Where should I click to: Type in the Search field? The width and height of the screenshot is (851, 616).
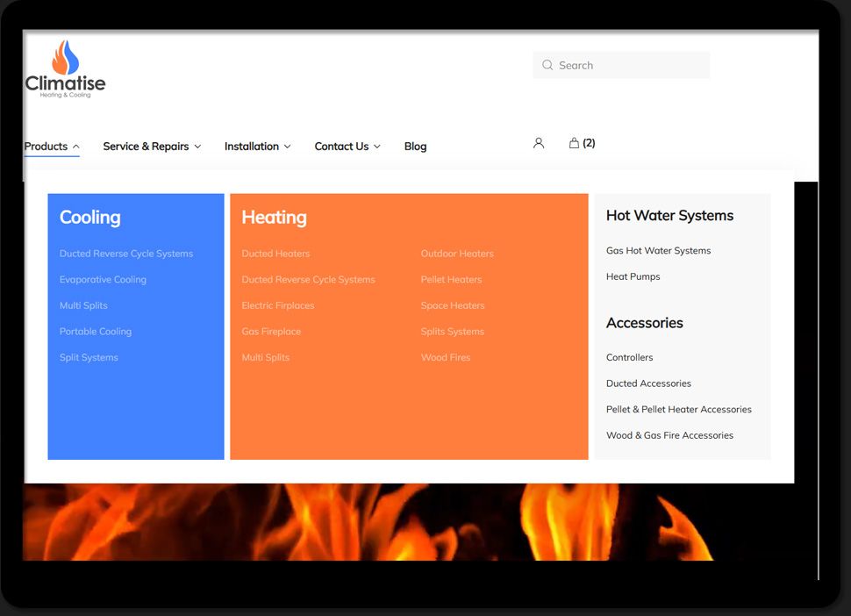coord(630,65)
